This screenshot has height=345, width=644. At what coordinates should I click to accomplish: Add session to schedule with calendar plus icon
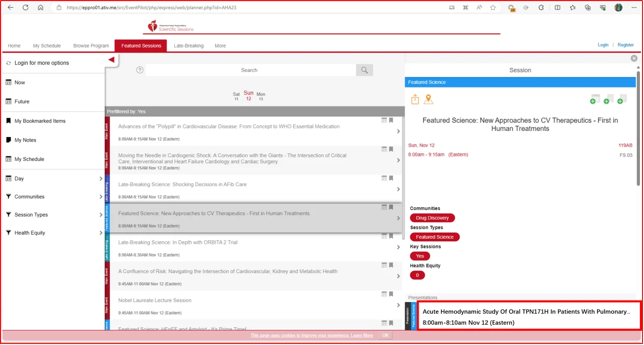[x=594, y=99]
